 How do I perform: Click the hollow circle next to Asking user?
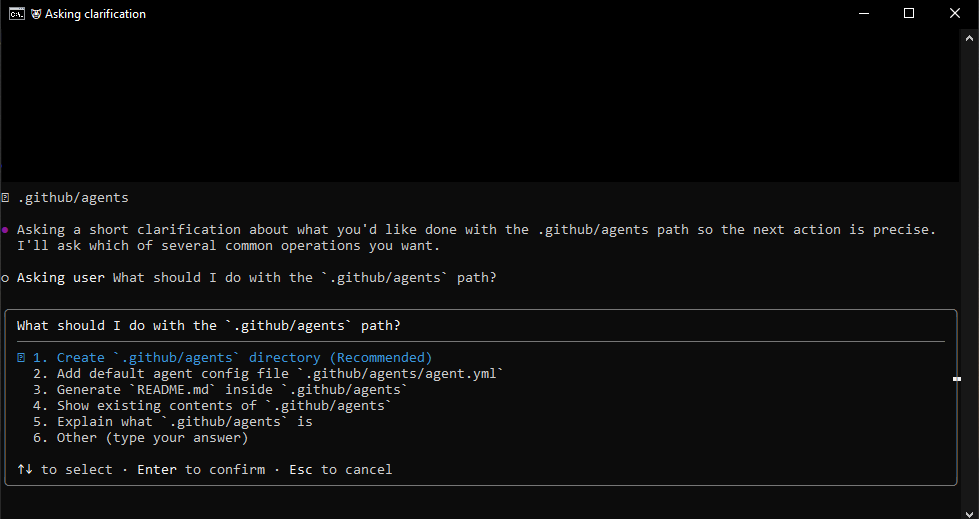click(6, 278)
